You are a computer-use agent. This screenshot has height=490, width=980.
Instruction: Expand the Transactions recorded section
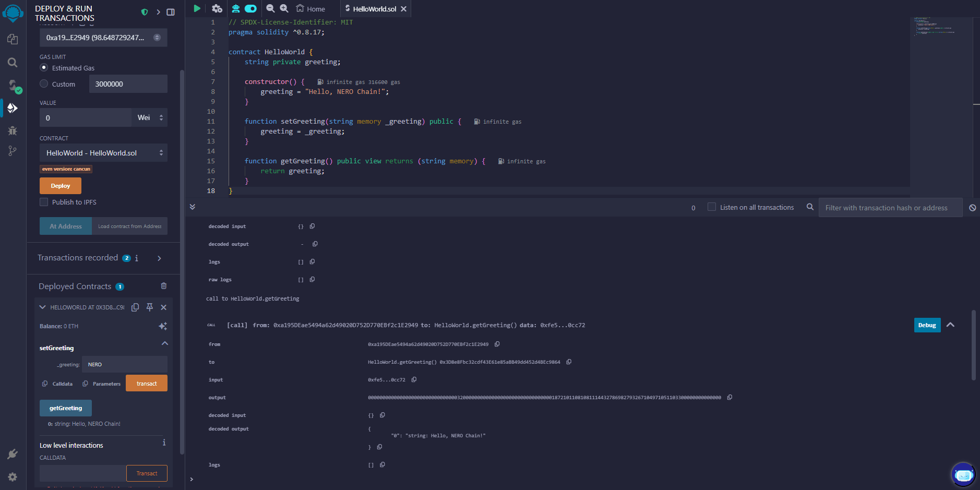(159, 258)
